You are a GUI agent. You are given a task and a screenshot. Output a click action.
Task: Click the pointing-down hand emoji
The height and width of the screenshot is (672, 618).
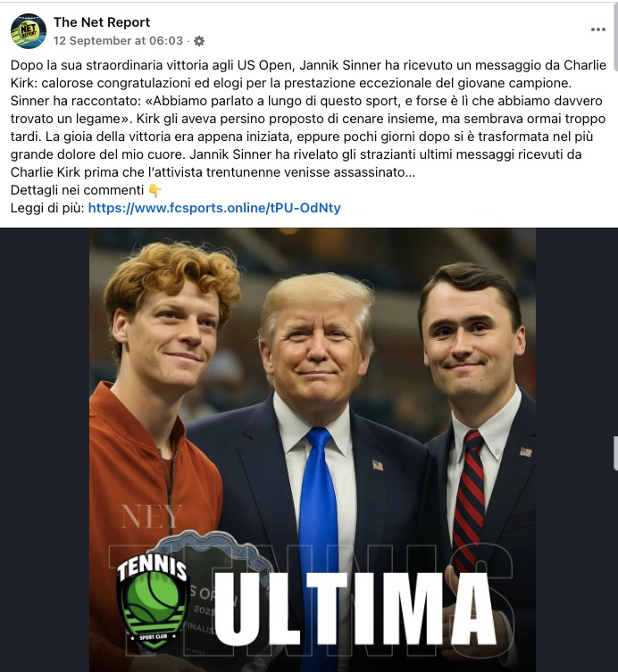click(x=154, y=190)
